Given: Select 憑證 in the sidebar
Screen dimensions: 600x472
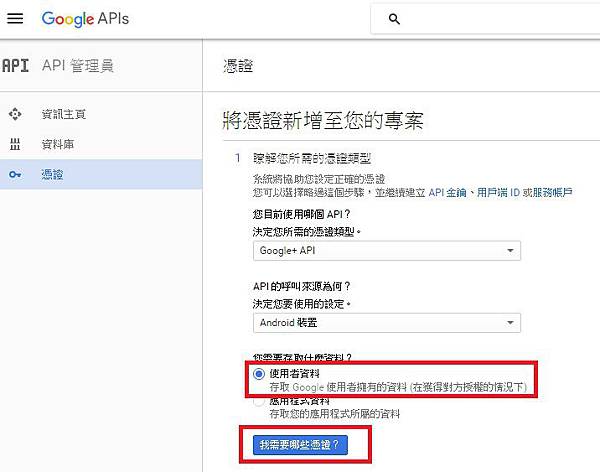Looking at the screenshot, I should point(101,175).
